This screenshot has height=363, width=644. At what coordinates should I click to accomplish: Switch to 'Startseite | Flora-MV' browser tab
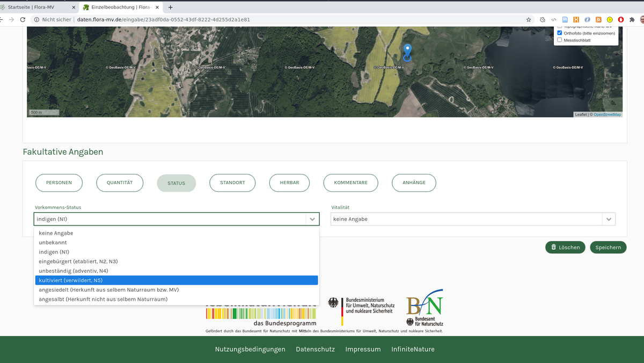coord(38,8)
